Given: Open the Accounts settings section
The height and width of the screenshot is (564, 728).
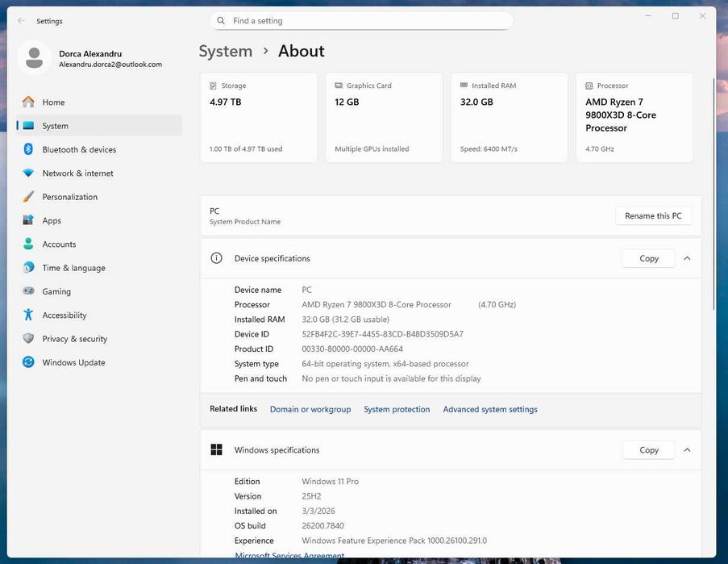Looking at the screenshot, I should 59,244.
